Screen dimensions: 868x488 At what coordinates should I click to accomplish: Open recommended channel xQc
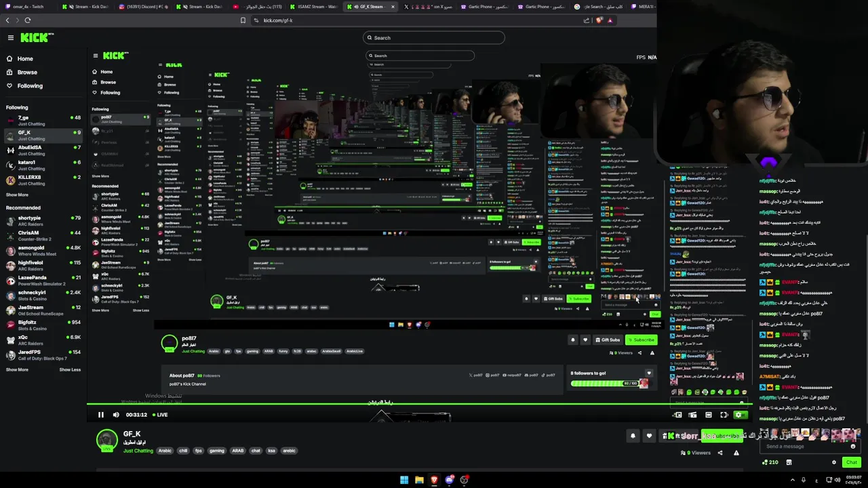[x=43, y=340]
